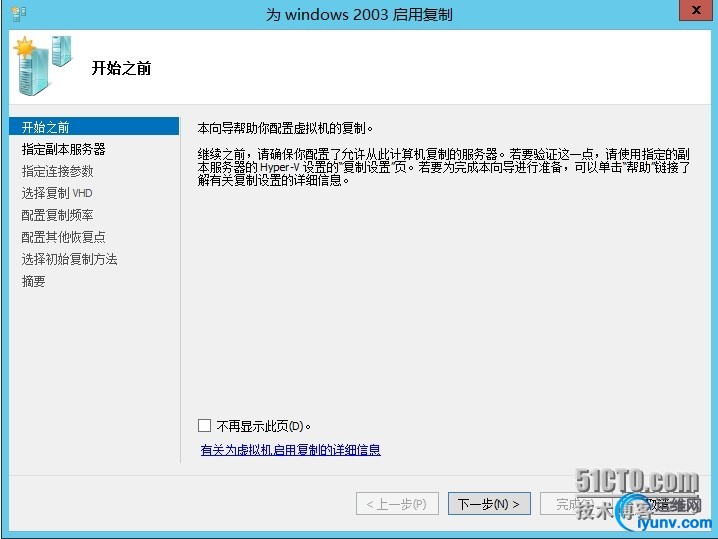
Task: Click the window title 为 windows 2003 启用复制
Action: pyautogui.click(x=359, y=14)
